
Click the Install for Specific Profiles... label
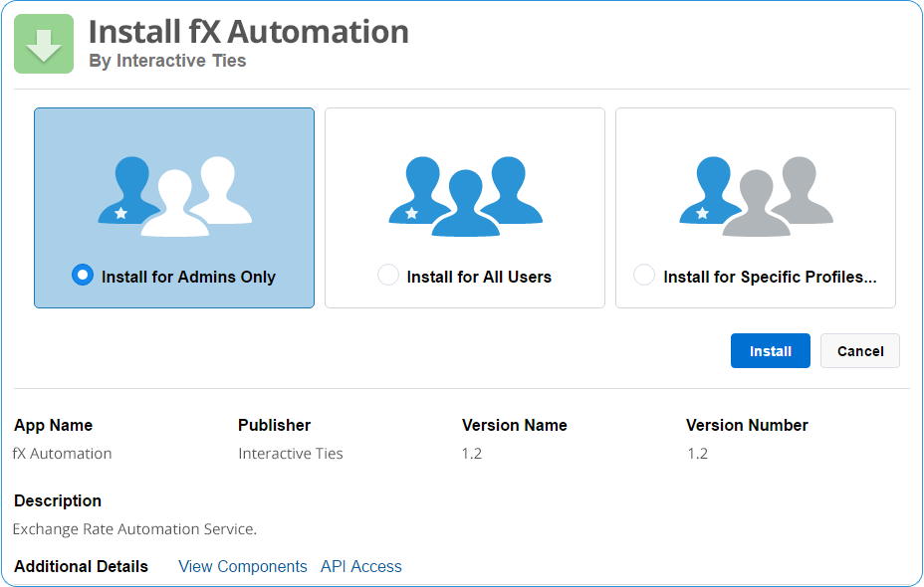coord(771,277)
